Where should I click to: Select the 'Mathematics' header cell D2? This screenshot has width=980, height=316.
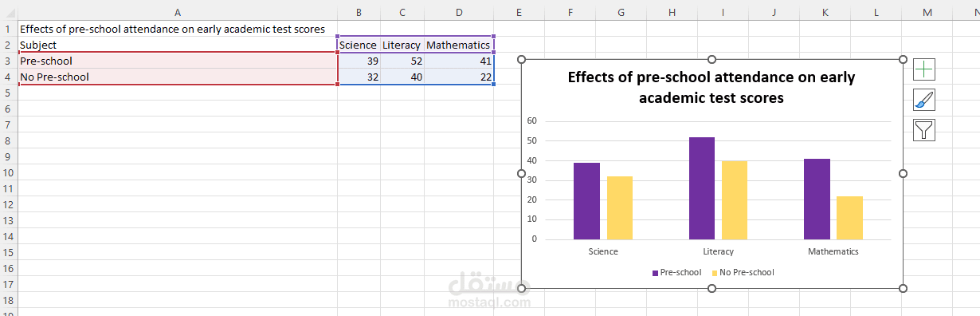458,45
